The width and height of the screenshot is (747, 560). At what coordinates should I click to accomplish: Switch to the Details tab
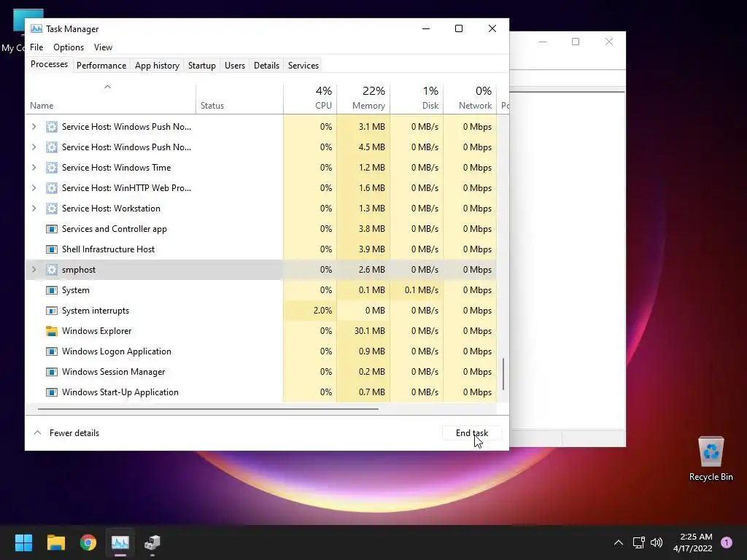[266, 65]
